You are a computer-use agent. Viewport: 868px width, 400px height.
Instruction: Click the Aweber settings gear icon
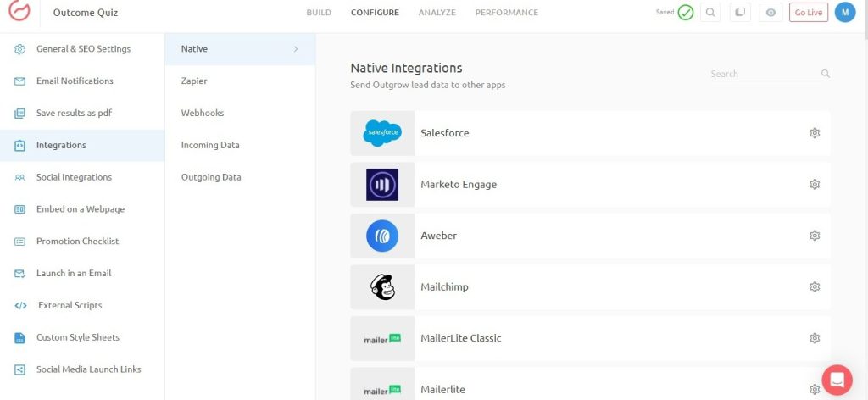(815, 236)
